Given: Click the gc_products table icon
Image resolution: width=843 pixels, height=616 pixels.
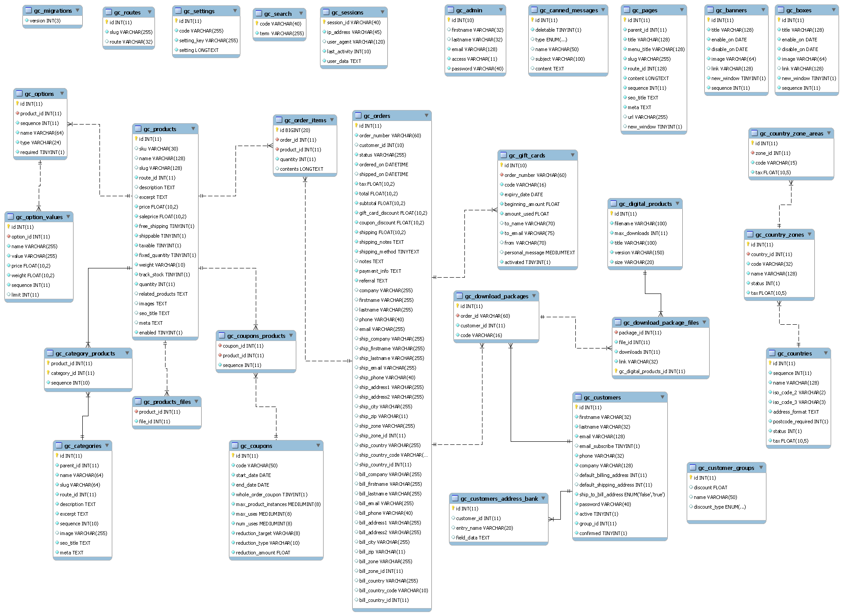Looking at the screenshot, I should click(x=138, y=129).
